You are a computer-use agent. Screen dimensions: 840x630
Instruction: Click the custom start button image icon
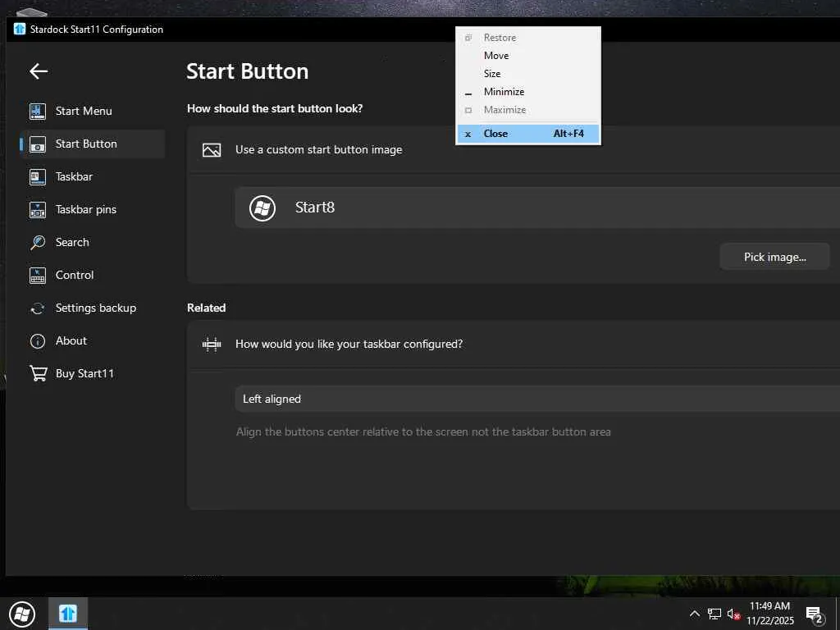pyautogui.click(x=212, y=150)
